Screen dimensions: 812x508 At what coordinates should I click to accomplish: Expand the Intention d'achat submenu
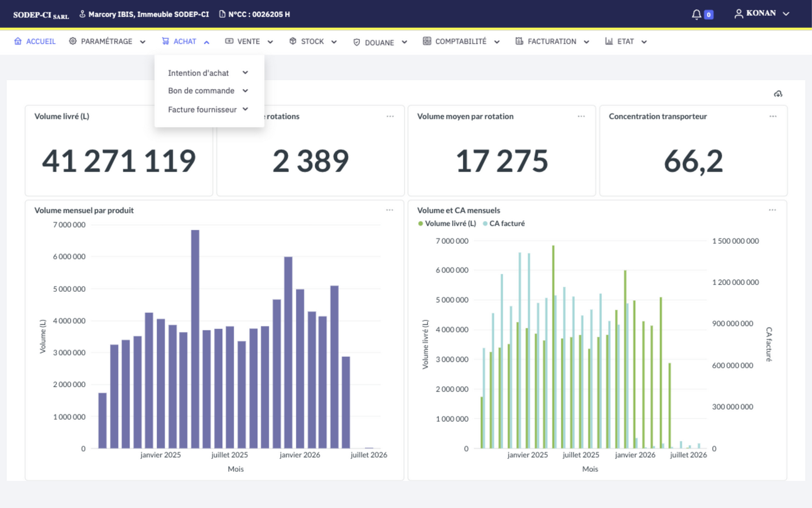pos(208,73)
